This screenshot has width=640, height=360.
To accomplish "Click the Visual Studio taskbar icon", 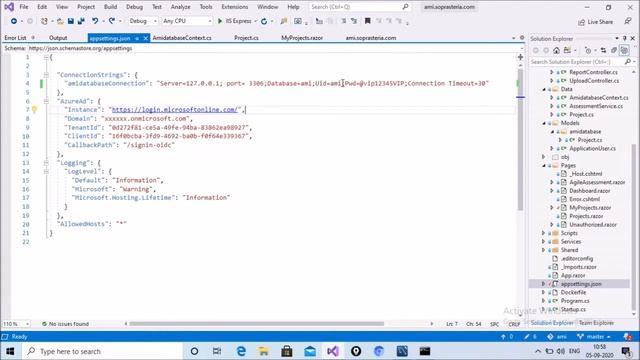I will pos(333,351).
